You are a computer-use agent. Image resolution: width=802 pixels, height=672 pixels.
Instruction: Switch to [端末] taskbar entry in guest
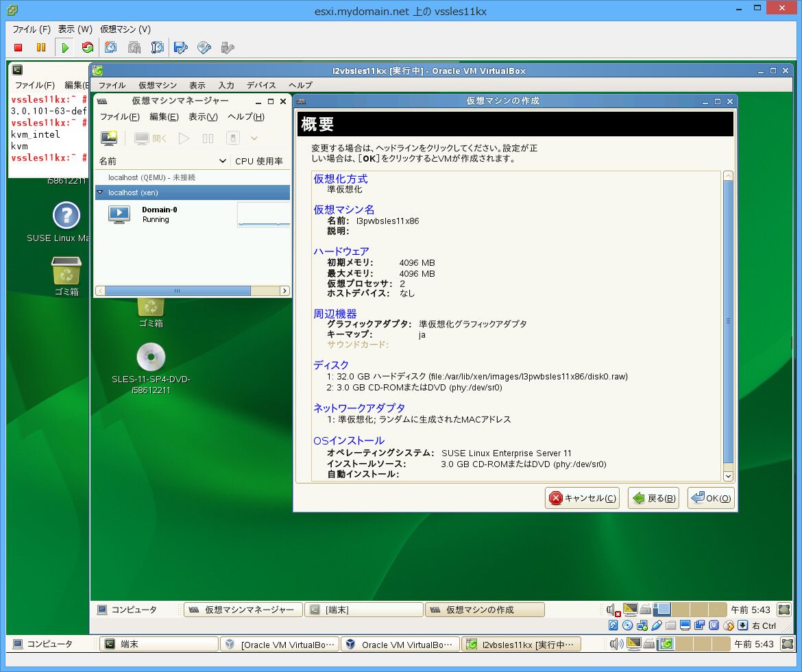click(x=364, y=610)
